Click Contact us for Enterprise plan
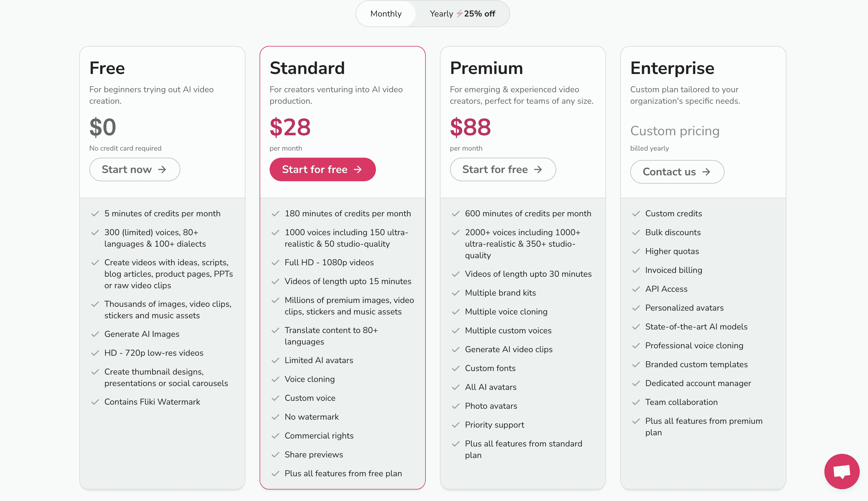The image size is (868, 501). 677,172
